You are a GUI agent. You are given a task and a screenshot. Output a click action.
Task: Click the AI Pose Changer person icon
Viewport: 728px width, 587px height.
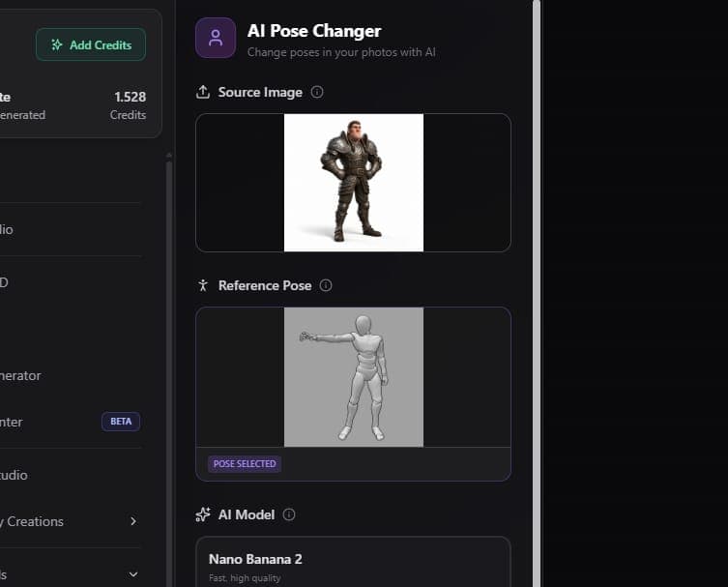click(216, 38)
